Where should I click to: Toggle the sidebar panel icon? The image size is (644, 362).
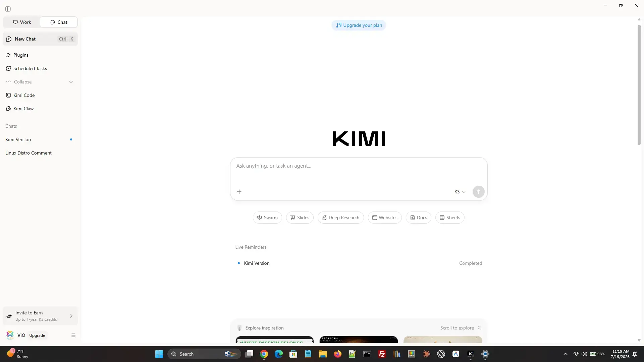click(8, 9)
